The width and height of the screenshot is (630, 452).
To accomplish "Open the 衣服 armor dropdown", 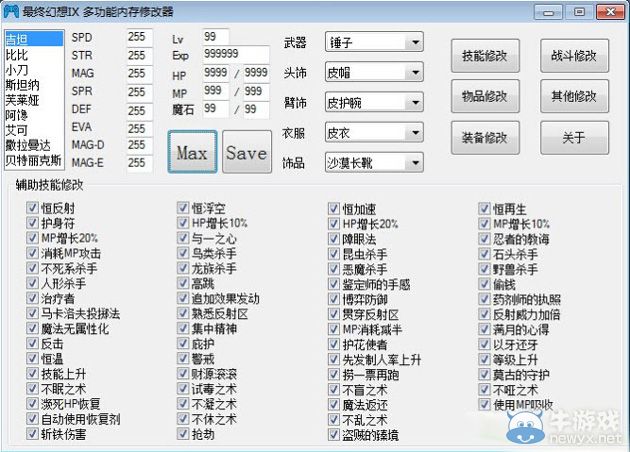I will tap(374, 133).
